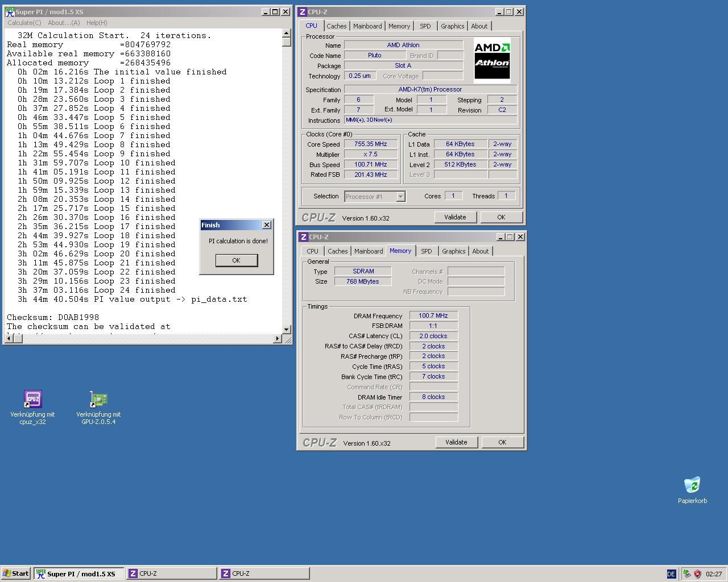This screenshot has height=582, width=728.
Task: Select SPD tab in bottom CPU-Z window
Action: click(x=427, y=251)
